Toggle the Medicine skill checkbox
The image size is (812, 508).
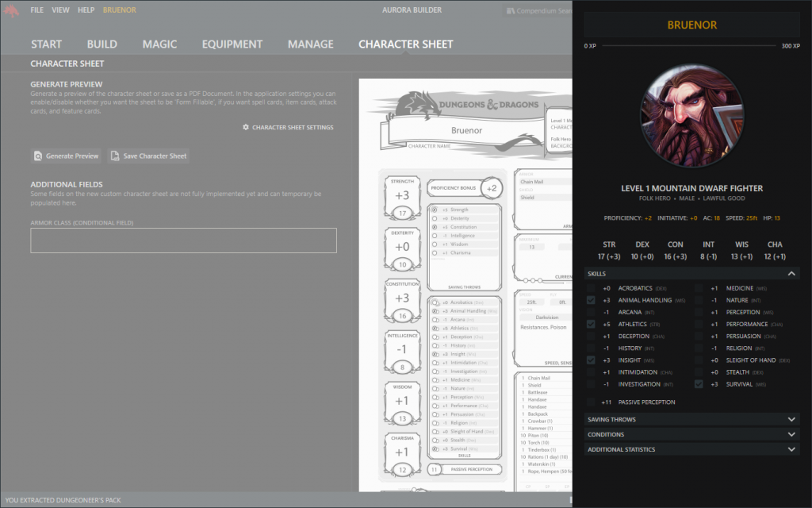[699, 288]
